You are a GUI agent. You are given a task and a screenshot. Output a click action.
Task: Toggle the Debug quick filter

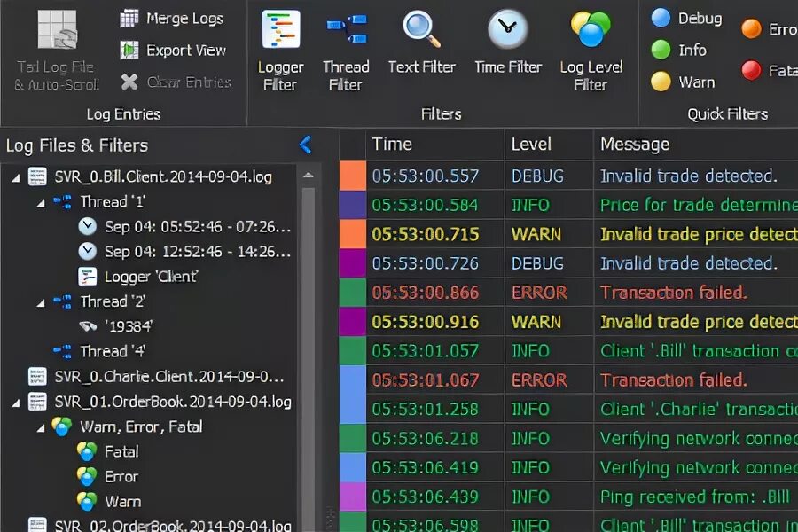coord(661,18)
